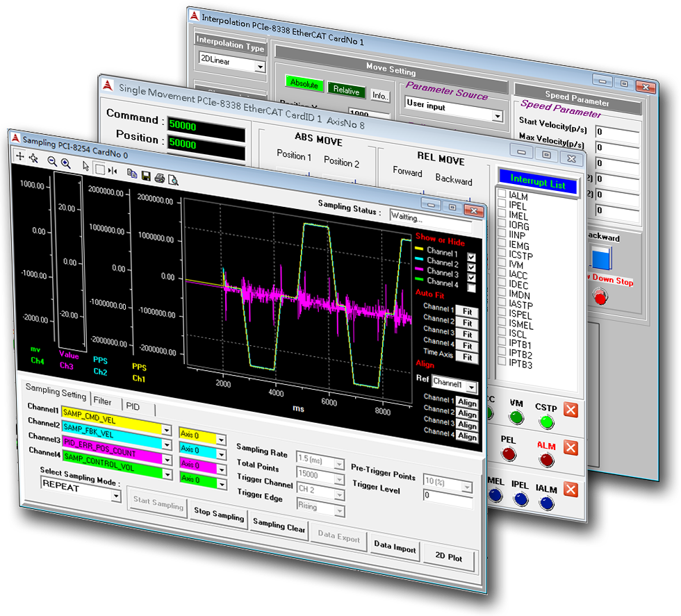Check IPTB3 in the Interrupt List
Image resolution: width=681 pixels, height=616 pixels.
[x=502, y=361]
